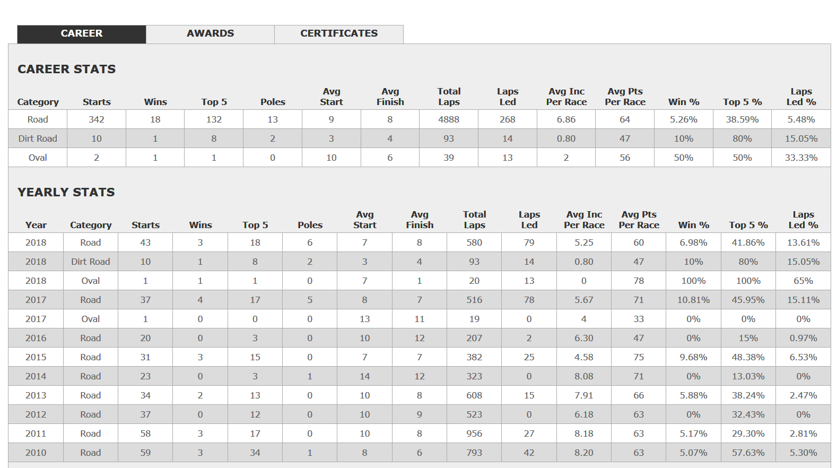The width and height of the screenshot is (837, 468).
Task: Click the 9.68% win percentage
Action: [x=693, y=358]
